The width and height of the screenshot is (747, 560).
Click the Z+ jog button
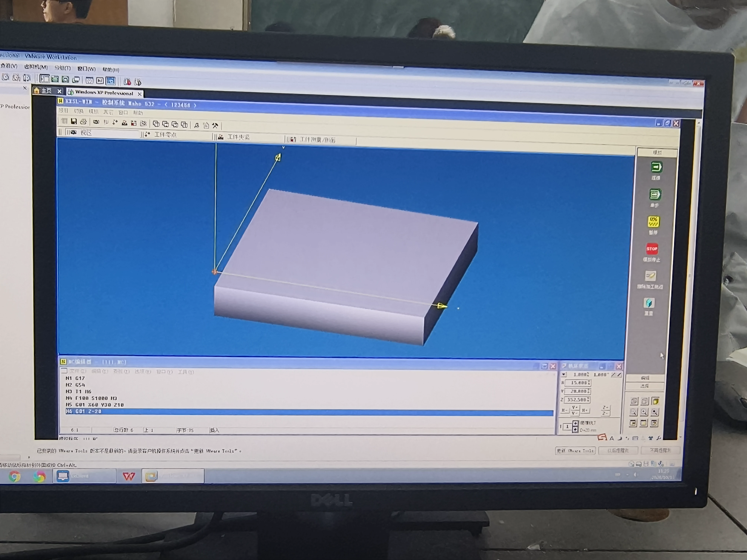605,408
